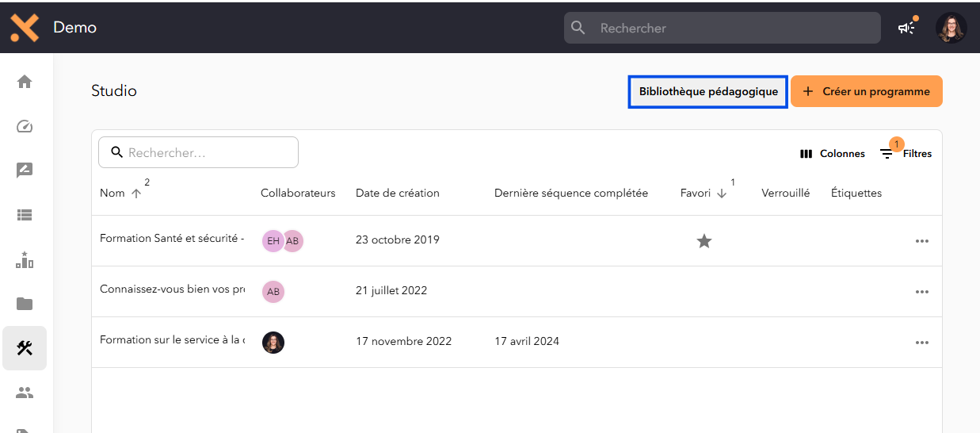980x433 pixels.
Task: Open more options for Formation sur le service row
Action: pyautogui.click(x=921, y=343)
